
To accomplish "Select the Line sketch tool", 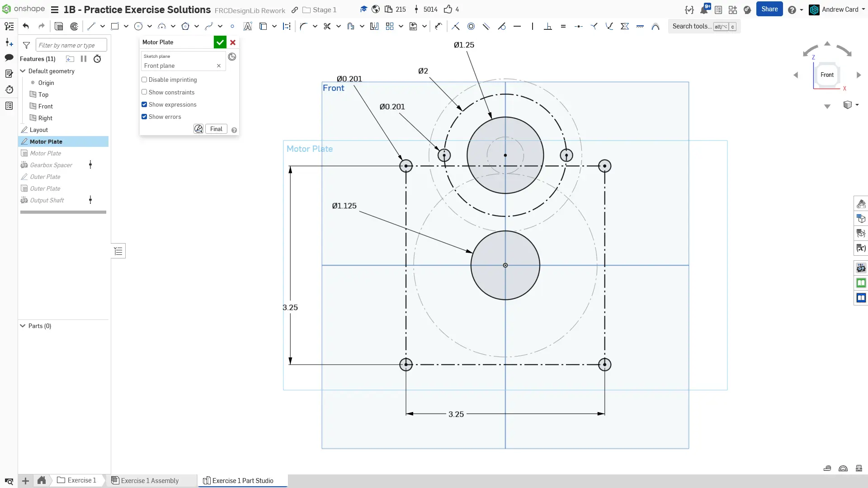I will [91, 26].
